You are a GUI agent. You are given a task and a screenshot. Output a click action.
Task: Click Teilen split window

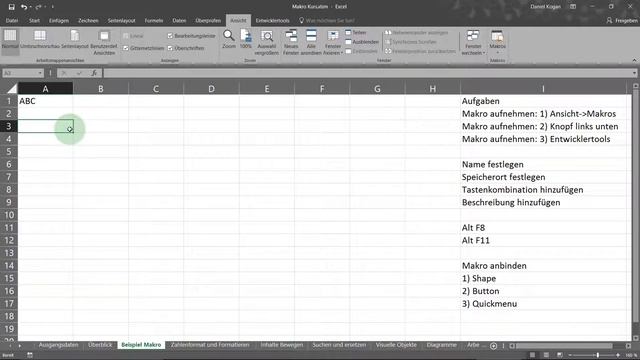click(x=356, y=32)
